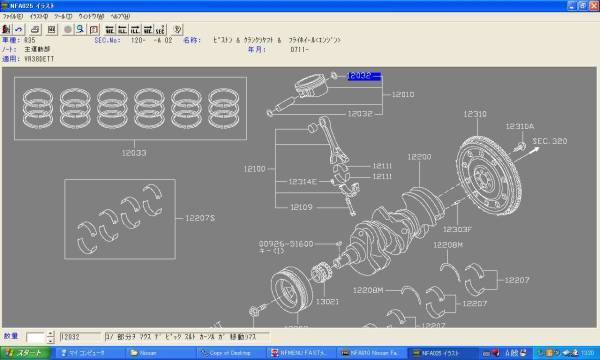Click the printer icon in the toolbar
Screen dimensions: 600x360
coord(35,29)
